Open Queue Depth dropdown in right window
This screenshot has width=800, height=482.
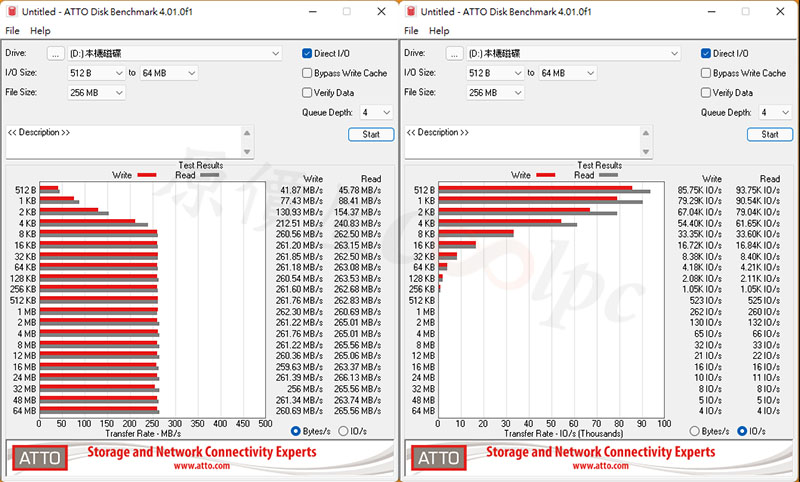point(775,112)
